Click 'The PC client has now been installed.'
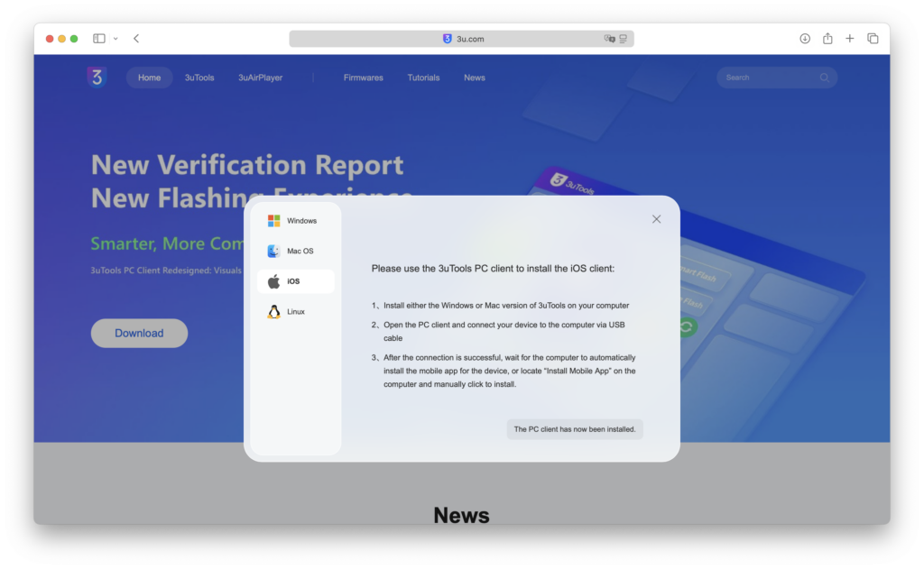This screenshot has width=924, height=569. click(575, 429)
